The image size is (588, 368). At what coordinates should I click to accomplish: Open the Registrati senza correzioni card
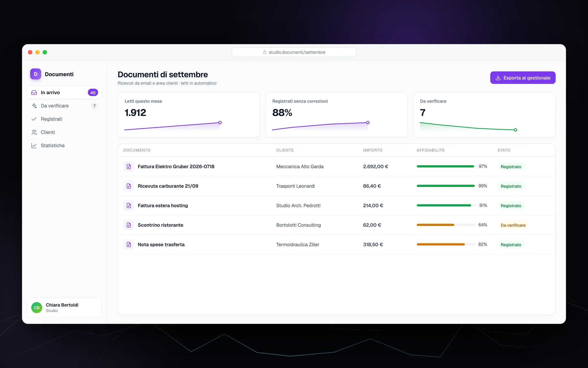pos(337,115)
